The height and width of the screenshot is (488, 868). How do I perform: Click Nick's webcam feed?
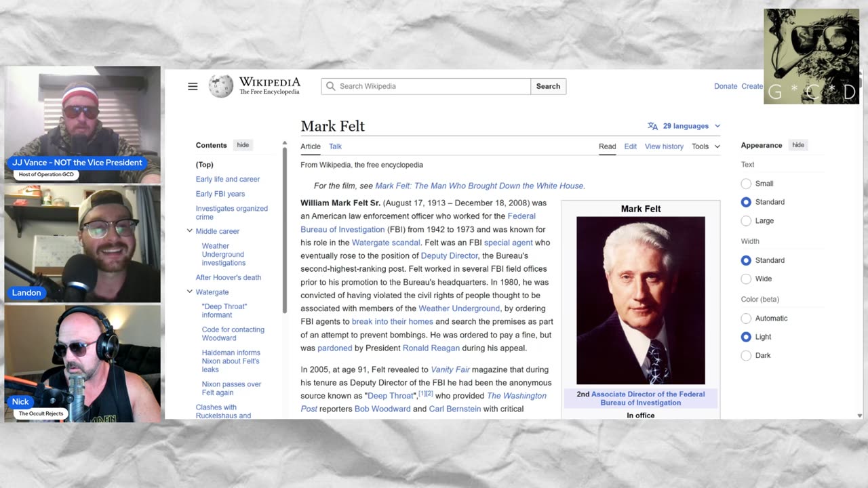[82, 364]
